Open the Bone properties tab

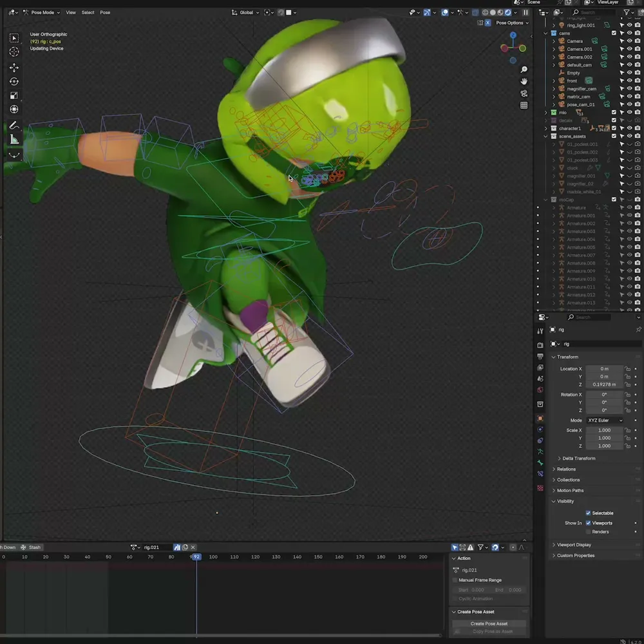point(540,462)
